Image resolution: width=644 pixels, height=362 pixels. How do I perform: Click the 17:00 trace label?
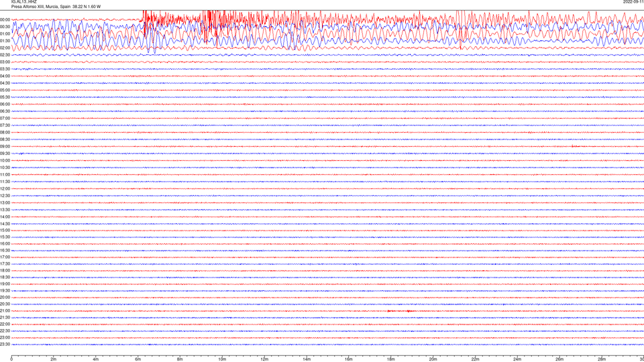pos(5,257)
